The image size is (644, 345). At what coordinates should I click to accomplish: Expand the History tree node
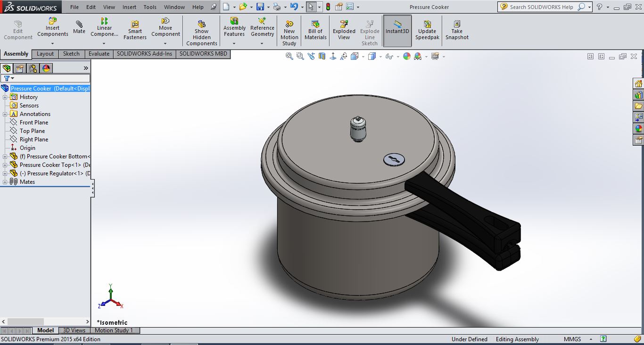click(x=5, y=97)
